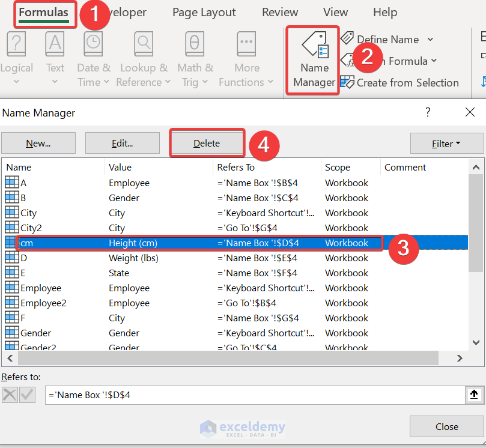The width and height of the screenshot is (486, 448).
Task: Click the horizontal scrollbar right arrow
Action: [x=460, y=359]
